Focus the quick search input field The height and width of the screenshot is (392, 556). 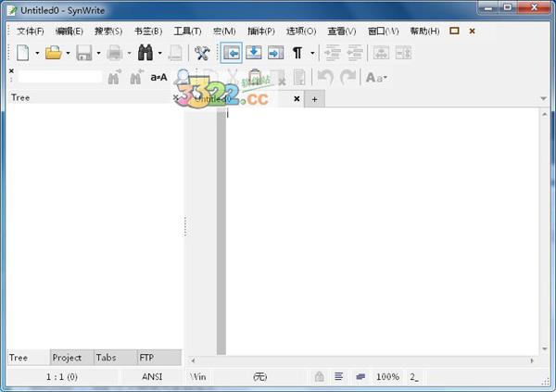coord(60,77)
